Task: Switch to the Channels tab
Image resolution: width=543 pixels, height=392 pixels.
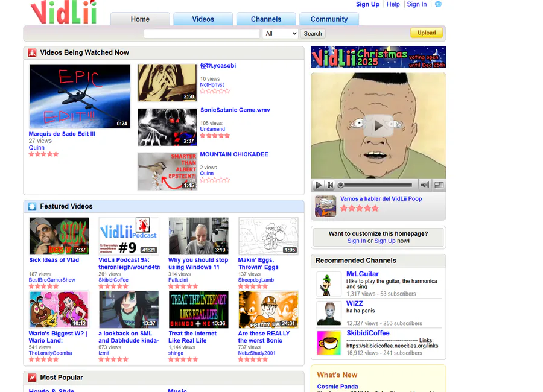Action: point(266,19)
